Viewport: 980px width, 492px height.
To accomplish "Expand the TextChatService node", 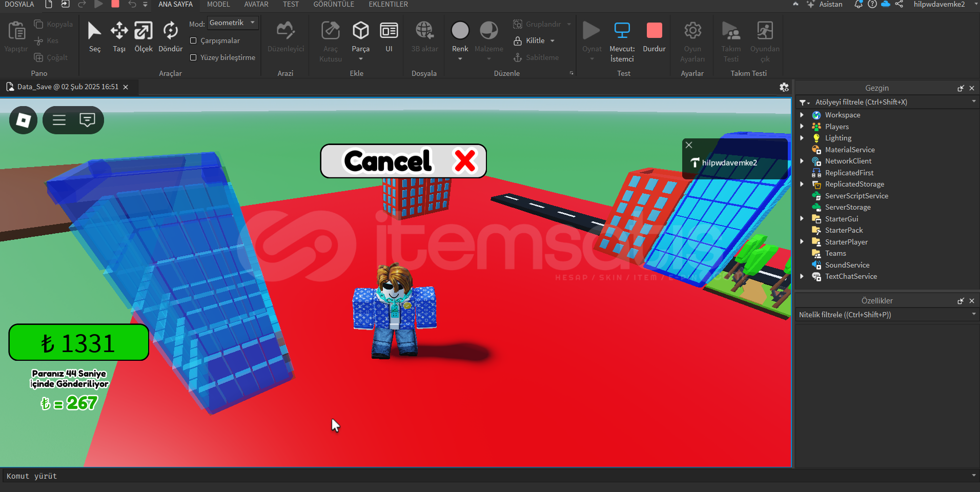I will point(802,276).
